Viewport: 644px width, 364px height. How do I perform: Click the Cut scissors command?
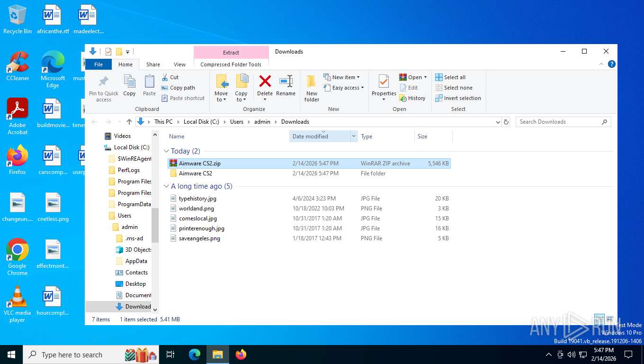(170, 77)
